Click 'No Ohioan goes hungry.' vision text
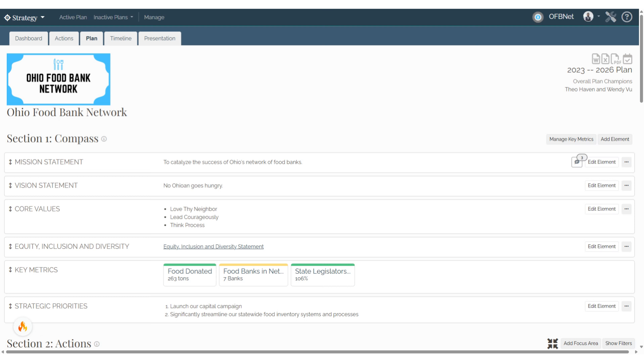The width and height of the screenshot is (644, 362). click(193, 186)
